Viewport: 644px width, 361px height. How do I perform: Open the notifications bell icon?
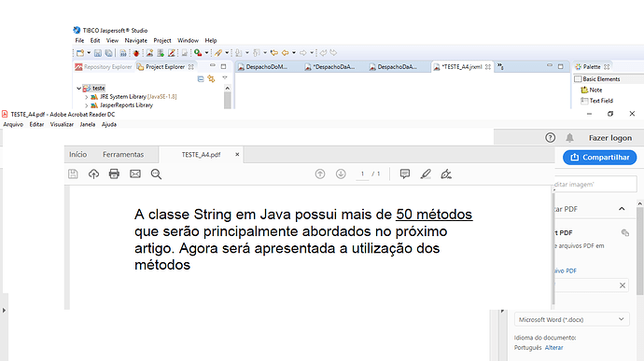[569, 138]
